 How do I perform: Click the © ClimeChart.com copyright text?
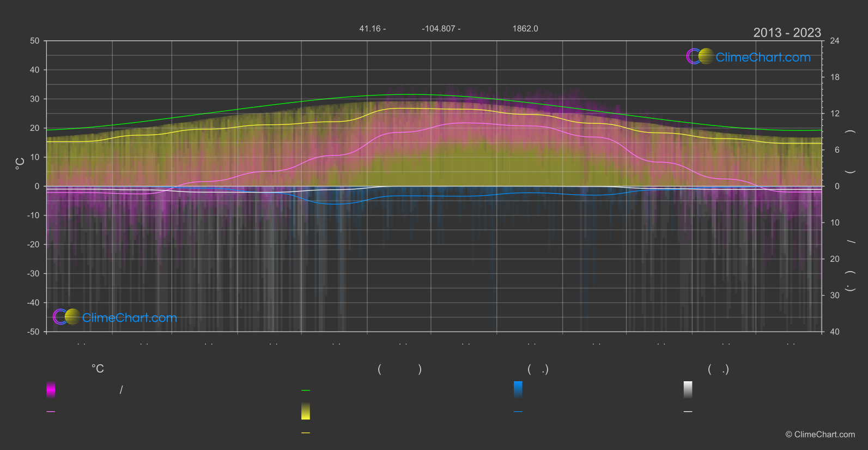pos(820,435)
